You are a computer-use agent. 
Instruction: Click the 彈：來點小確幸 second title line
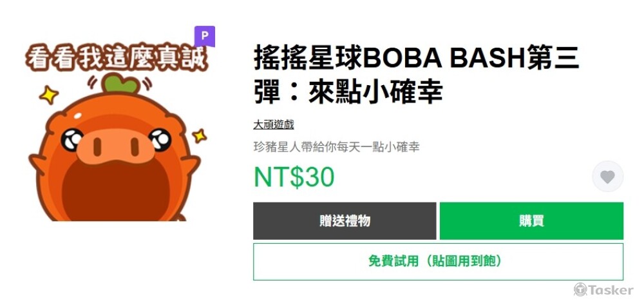tap(348, 91)
